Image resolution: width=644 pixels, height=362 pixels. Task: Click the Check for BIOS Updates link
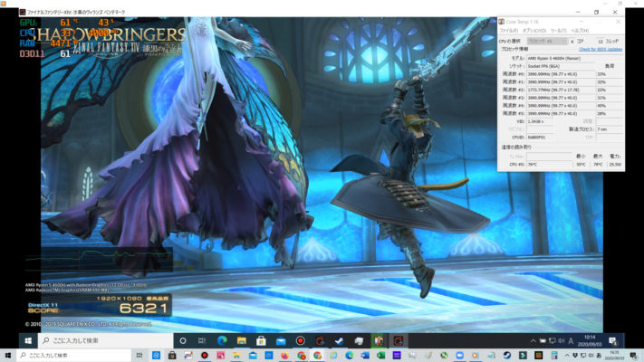tap(600, 49)
